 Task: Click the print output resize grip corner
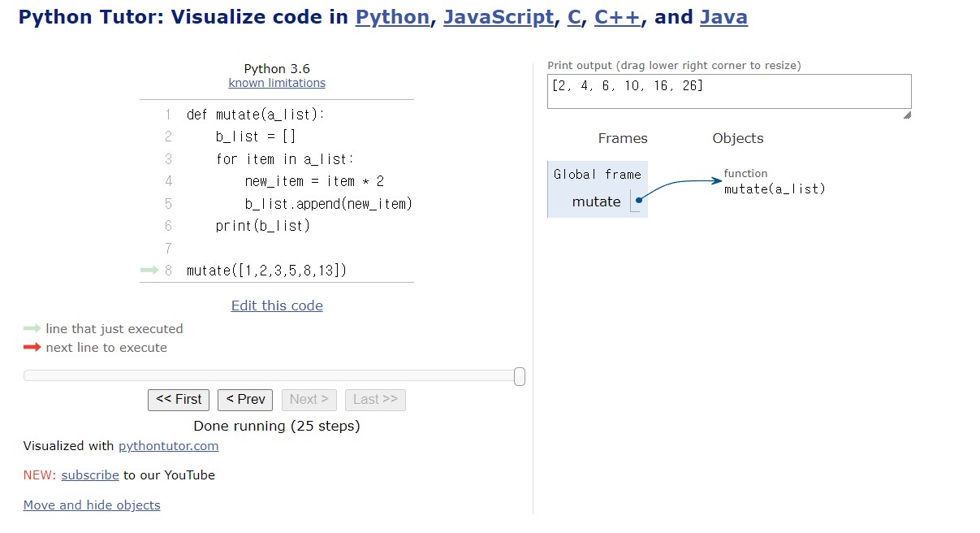click(907, 115)
